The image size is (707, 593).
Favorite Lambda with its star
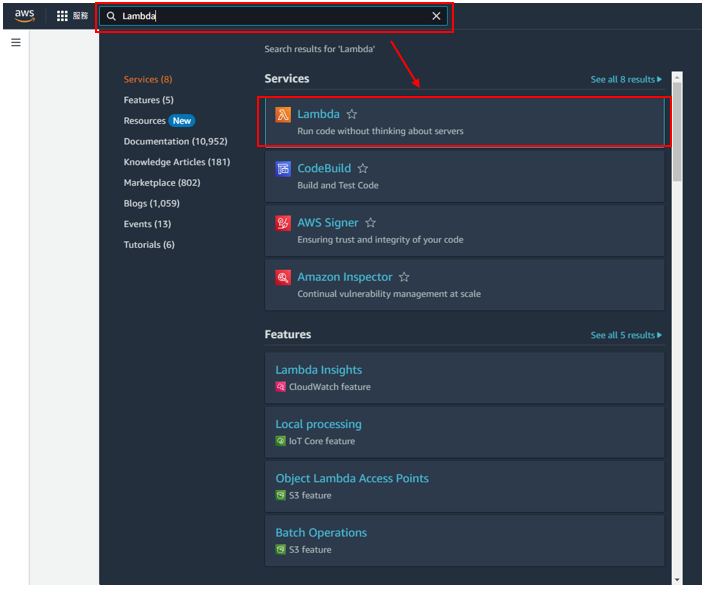coord(352,115)
